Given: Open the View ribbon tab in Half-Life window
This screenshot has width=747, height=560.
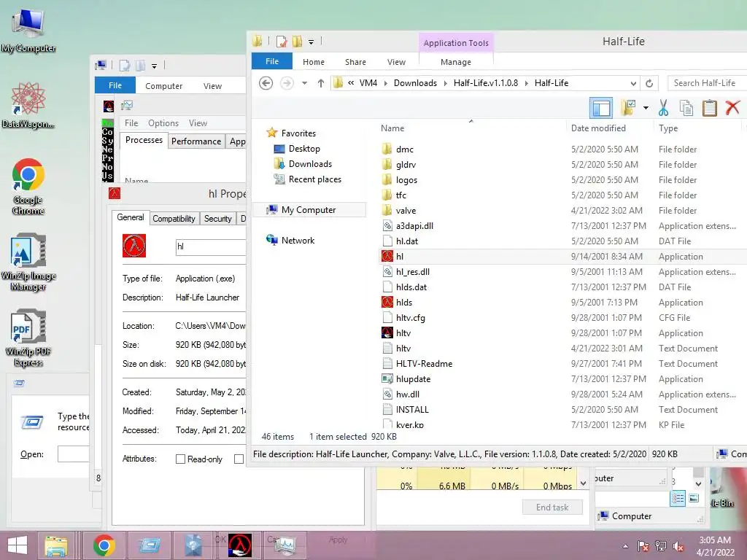Looking at the screenshot, I should point(396,62).
